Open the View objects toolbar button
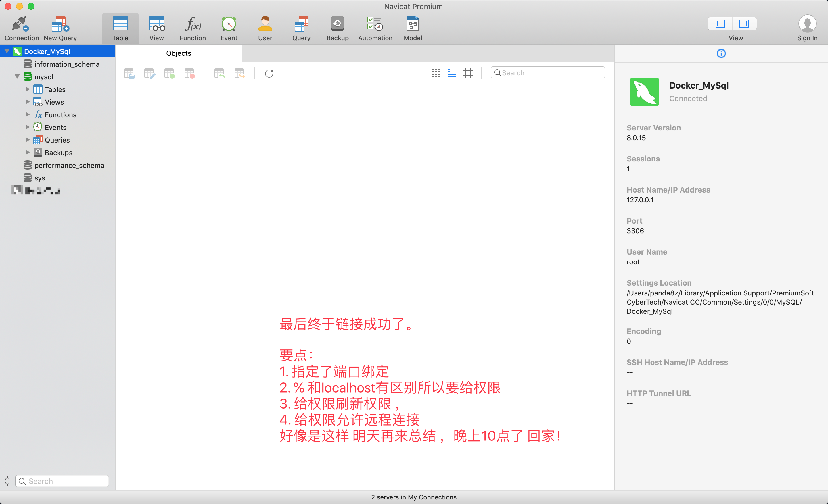Viewport: 828px width, 504px height. click(x=157, y=28)
